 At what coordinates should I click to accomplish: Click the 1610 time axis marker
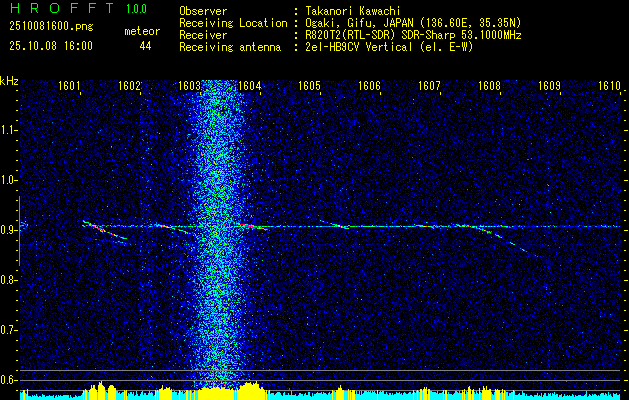[x=609, y=85]
